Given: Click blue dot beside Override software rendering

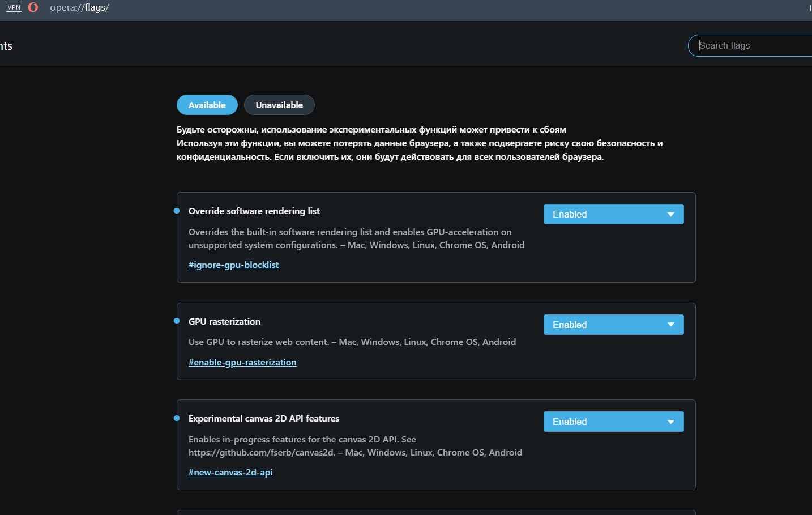Looking at the screenshot, I should (177, 211).
